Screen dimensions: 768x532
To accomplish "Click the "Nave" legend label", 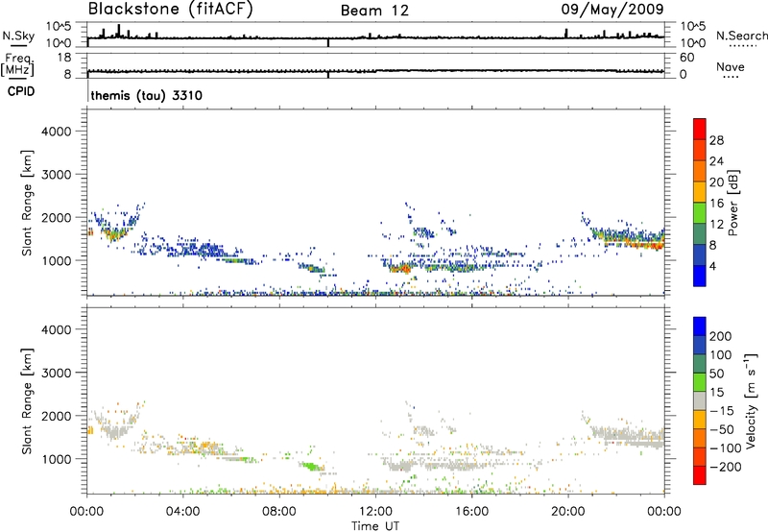I will [731, 67].
